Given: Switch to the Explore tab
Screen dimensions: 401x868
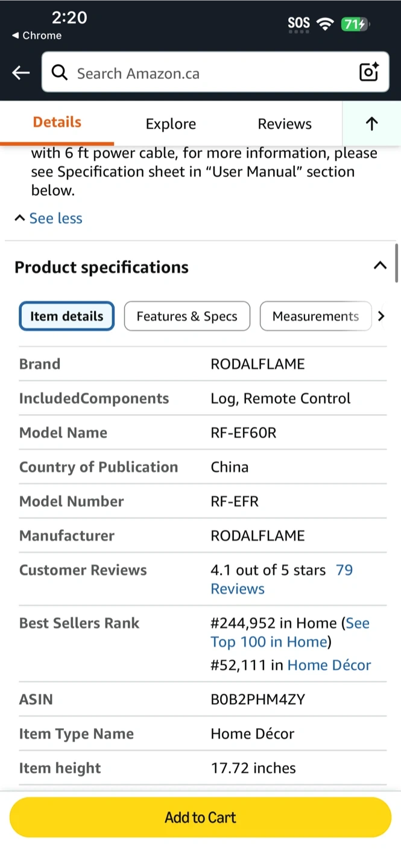Looking at the screenshot, I should point(171,124).
